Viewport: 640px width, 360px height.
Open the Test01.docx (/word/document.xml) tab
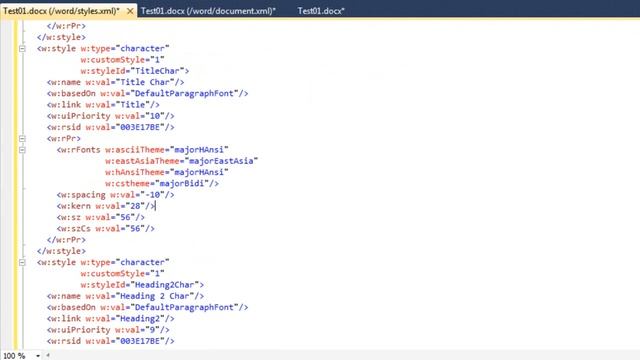tap(208, 11)
